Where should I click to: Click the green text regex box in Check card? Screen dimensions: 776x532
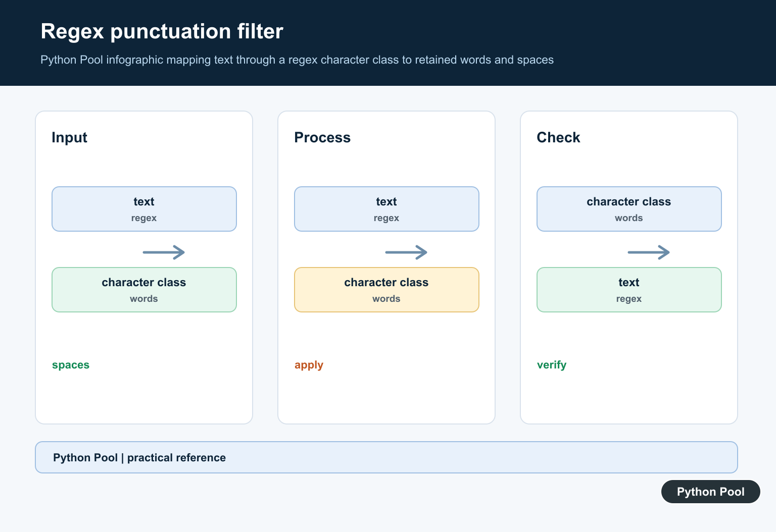pos(629,290)
